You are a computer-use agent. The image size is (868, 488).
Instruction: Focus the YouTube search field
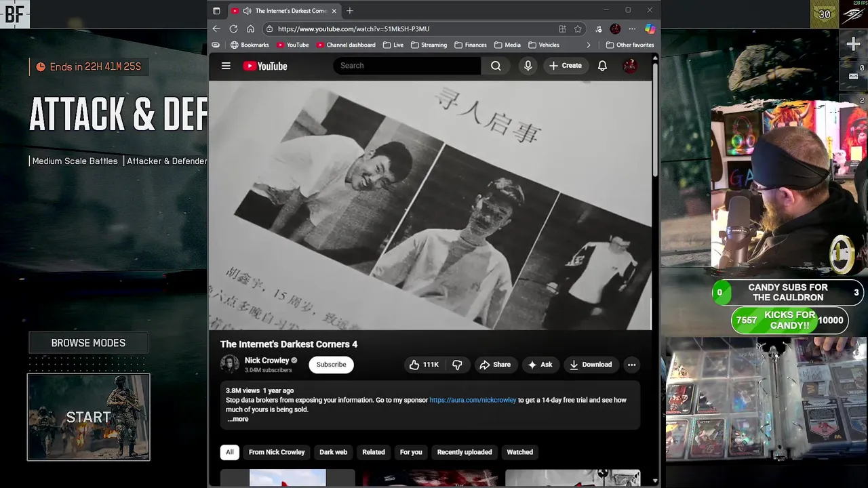[407, 66]
